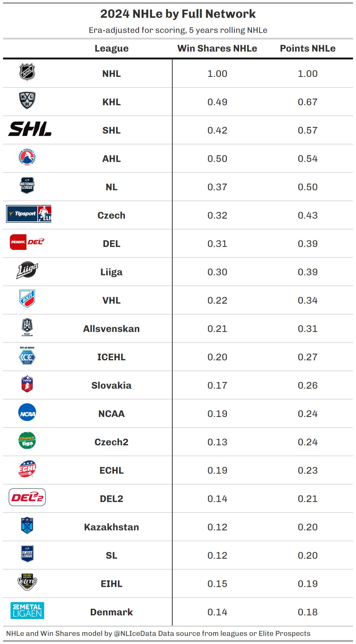Click the NHL shield logo
Viewport: 356px width, 644px height.
27,72
